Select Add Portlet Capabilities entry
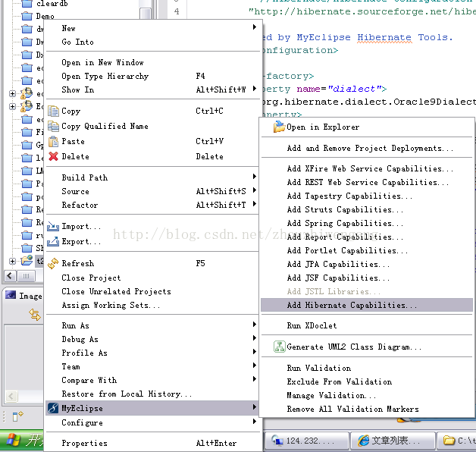 point(367,250)
